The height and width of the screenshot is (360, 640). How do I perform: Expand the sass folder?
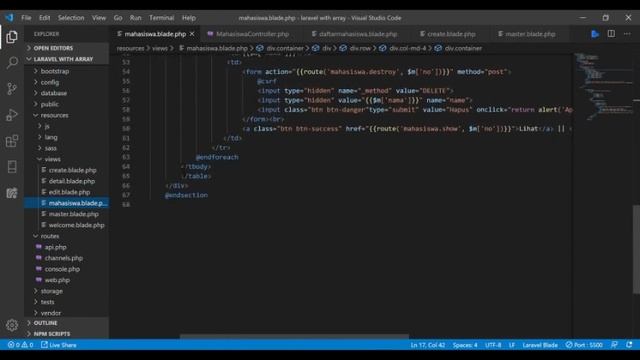(x=67, y=148)
